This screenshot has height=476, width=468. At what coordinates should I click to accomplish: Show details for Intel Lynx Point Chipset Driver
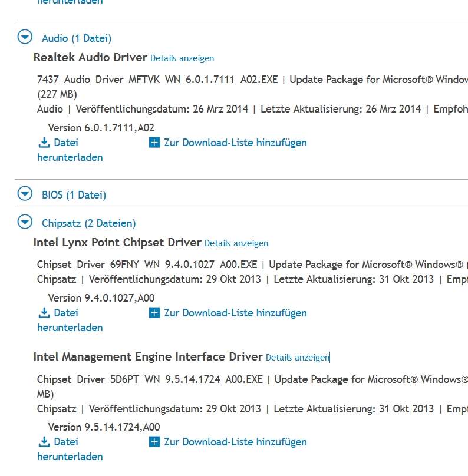236,243
